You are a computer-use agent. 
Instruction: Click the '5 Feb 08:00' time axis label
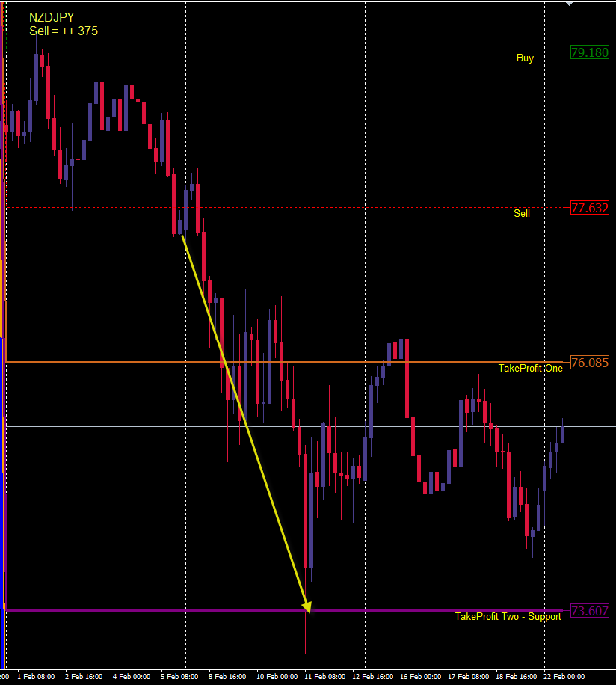[179, 676]
